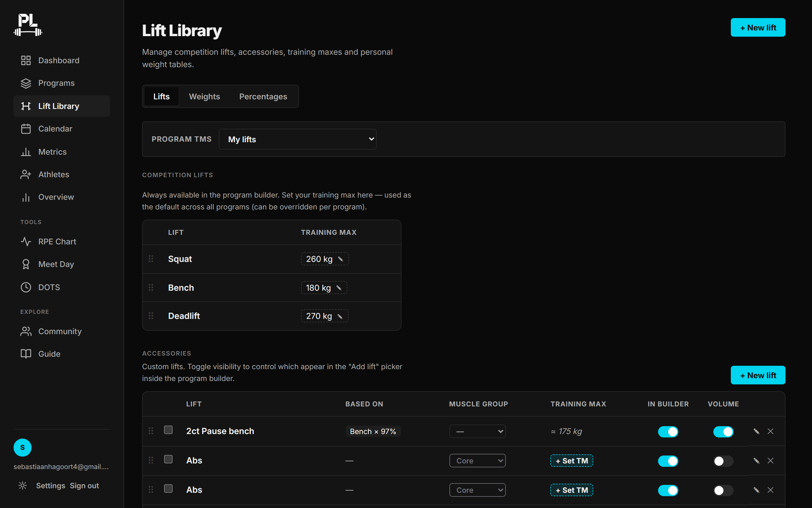812x508 pixels.
Task: Grab the Deadlift row drag handle
Action: click(151, 316)
